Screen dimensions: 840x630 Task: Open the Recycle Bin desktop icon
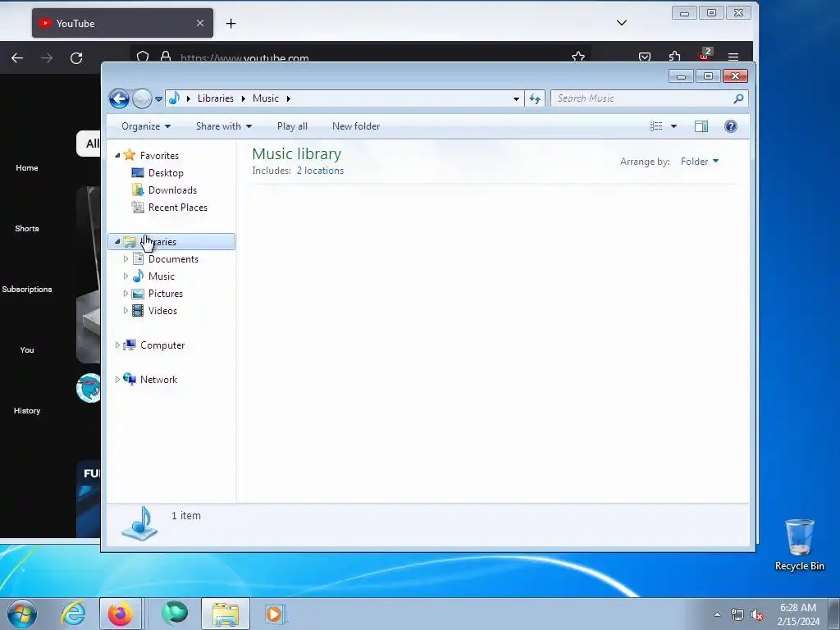click(x=799, y=545)
